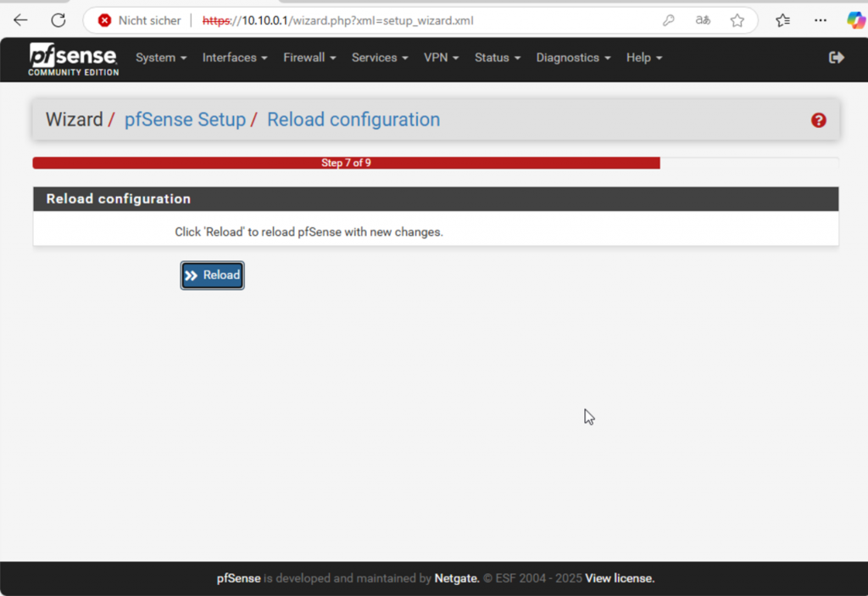Image resolution: width=868 pixels, height=596 pixels.
Task: Click the Reload button
Action: coord(212,276)
